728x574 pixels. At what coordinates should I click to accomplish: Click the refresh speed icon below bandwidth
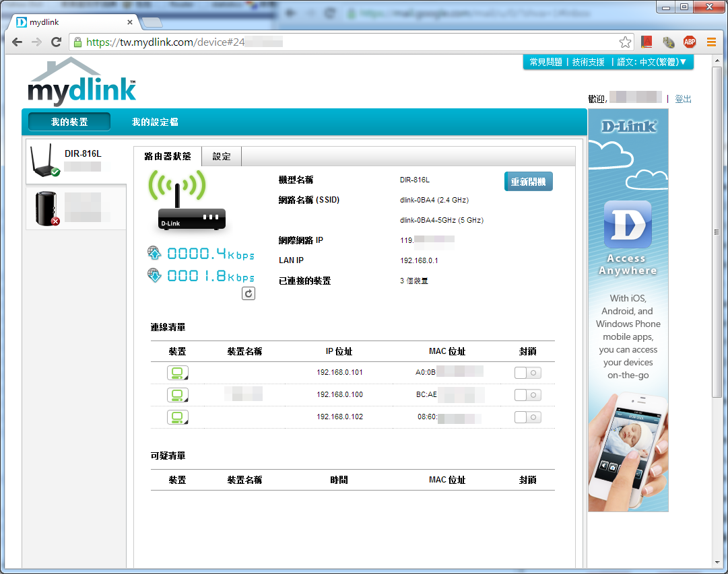pyautogui.click(x=249, y=293)
